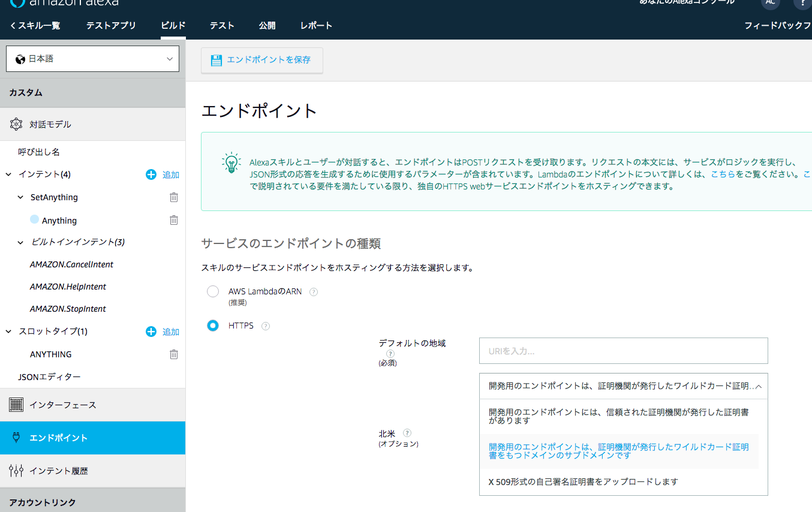Click the インテント履歴 sliders icon
Viewport: 812px width, 512px height.
click(16, 471)
